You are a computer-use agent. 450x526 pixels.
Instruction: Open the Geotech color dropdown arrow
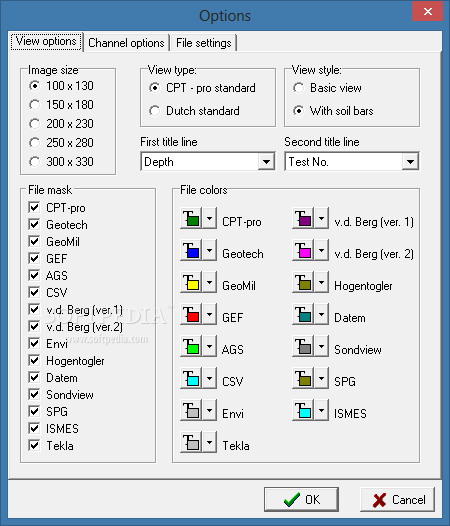click(x=209, y=250)
